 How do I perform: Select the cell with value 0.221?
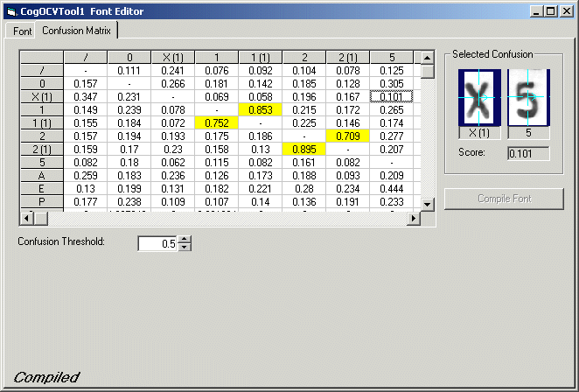[x=261, y=188]
